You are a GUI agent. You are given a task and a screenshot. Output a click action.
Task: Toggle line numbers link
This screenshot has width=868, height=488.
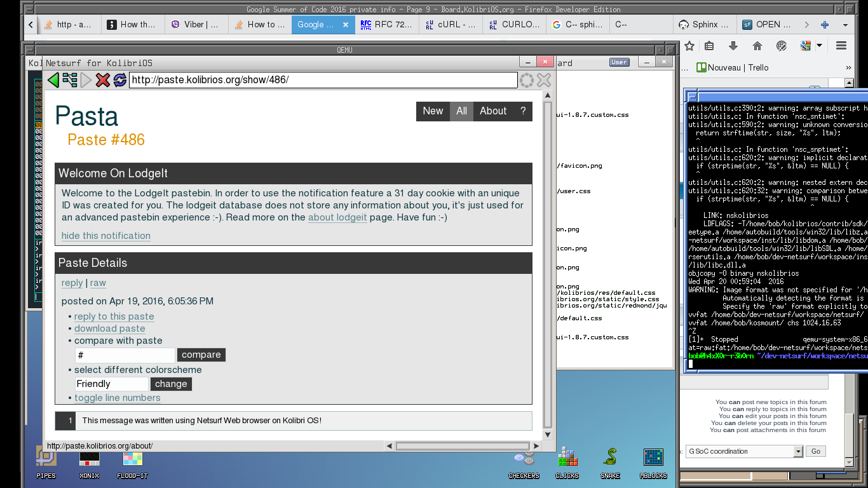tap(117, 398)
